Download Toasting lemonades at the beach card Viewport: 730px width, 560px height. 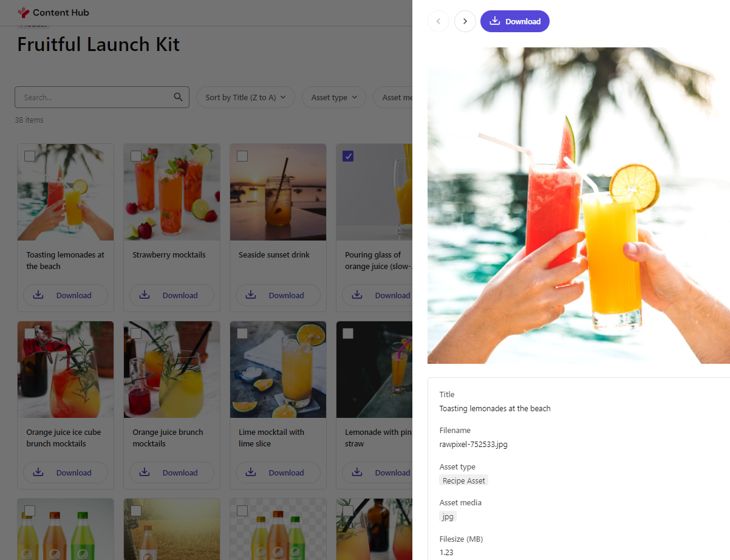pyautogui.click(x=66, y=295)
